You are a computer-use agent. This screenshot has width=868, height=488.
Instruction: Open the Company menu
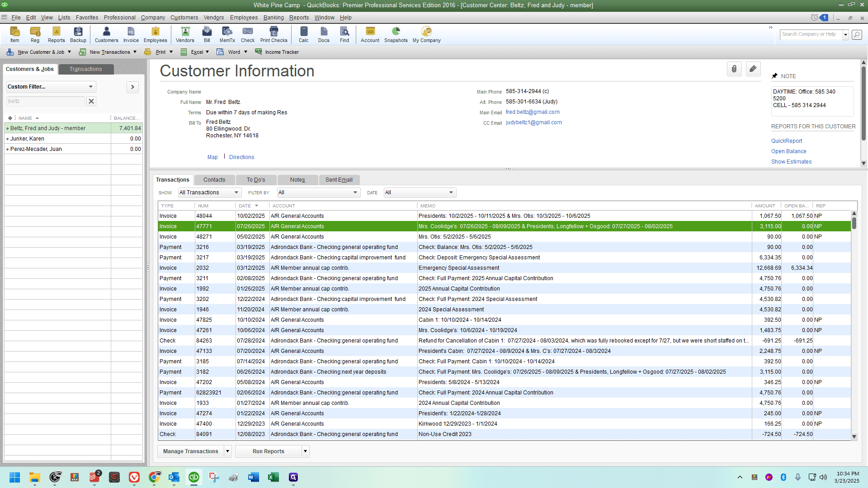coord(153,18)
